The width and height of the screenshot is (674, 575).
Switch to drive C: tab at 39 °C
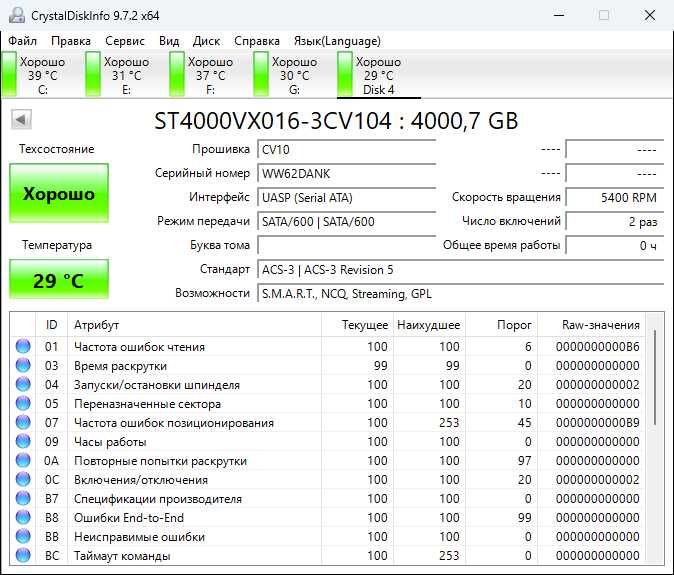(x=42, y=75)
